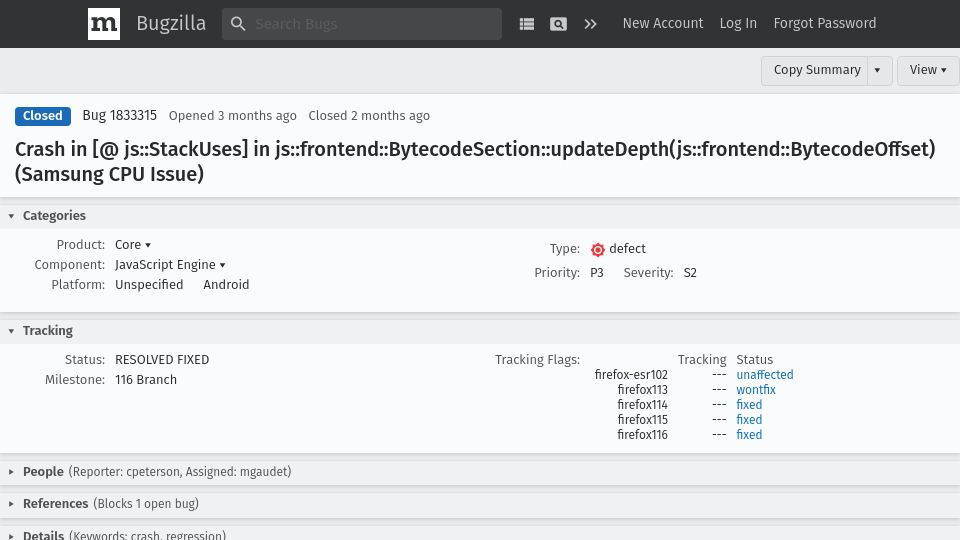Open Forgot Password link

(825, 23)
